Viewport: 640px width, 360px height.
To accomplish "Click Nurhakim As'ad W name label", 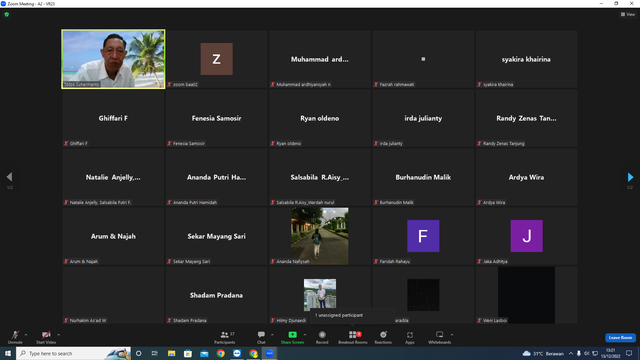I will tap(88, 320).
